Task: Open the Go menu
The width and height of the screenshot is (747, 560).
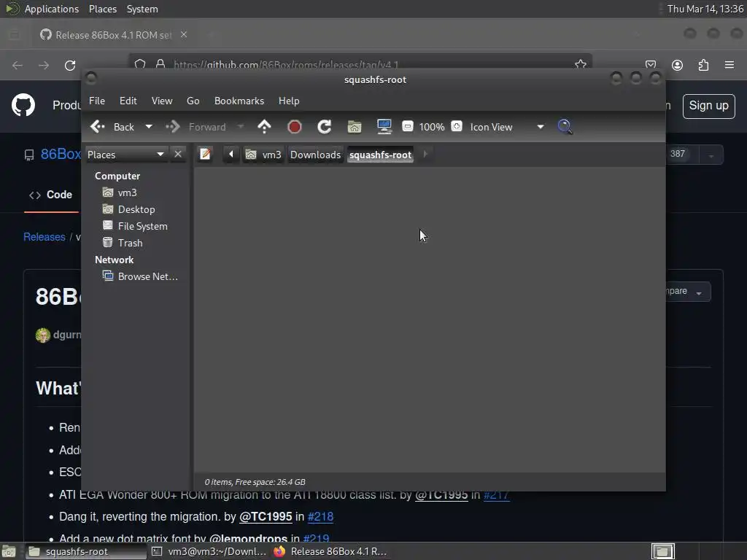Action: (193, 101)
